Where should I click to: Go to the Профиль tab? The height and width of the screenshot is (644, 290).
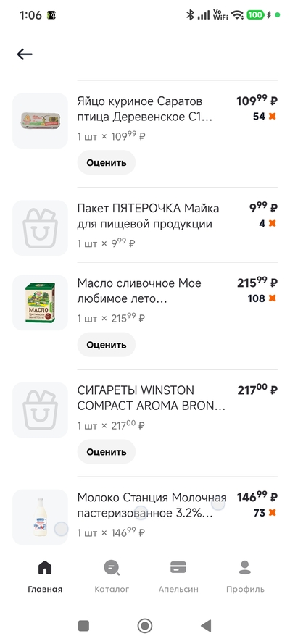pyautogui.click(x=245, y=577)
